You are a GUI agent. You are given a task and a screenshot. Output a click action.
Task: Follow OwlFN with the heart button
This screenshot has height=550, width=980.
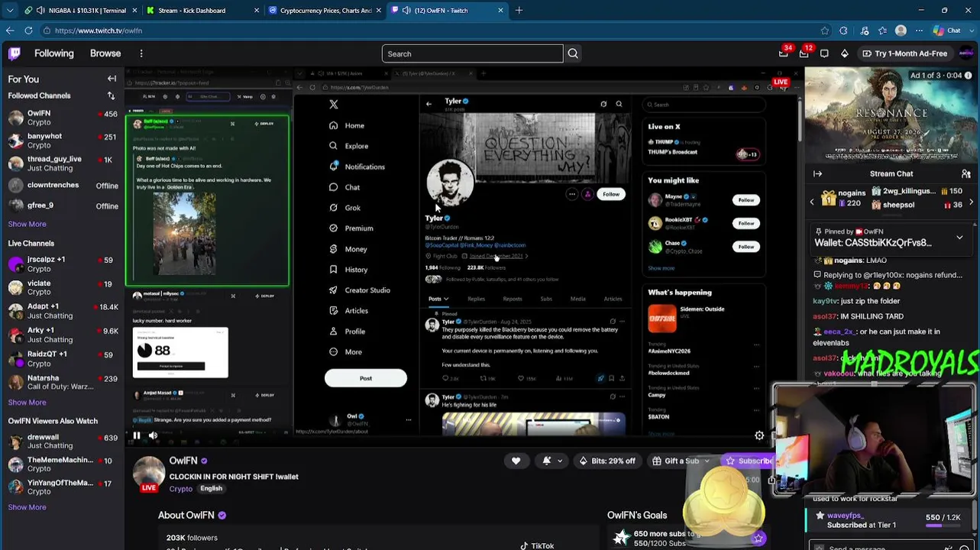point(516,461)
